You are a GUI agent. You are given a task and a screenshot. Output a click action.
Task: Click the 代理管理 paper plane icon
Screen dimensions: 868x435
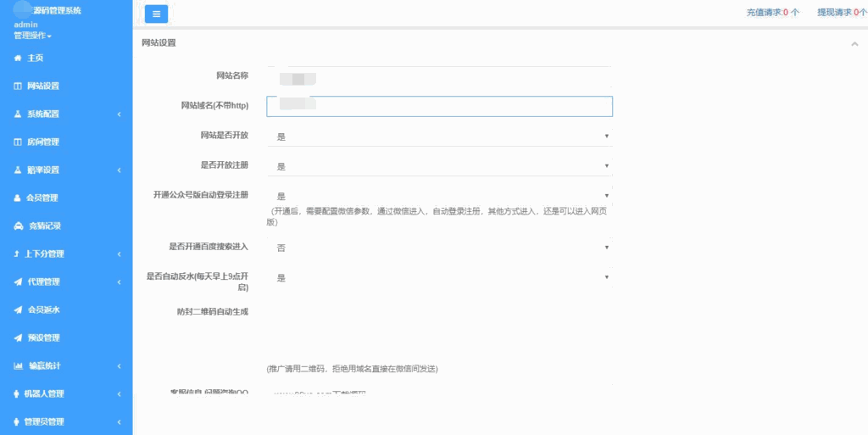(x=19, y=282)
